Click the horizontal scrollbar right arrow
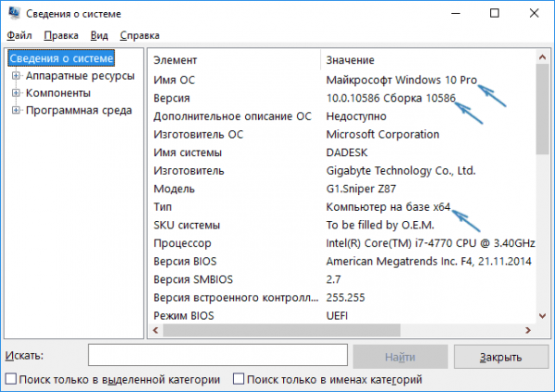The width and height of the screenshot is (555, 392). click(528, 330)
